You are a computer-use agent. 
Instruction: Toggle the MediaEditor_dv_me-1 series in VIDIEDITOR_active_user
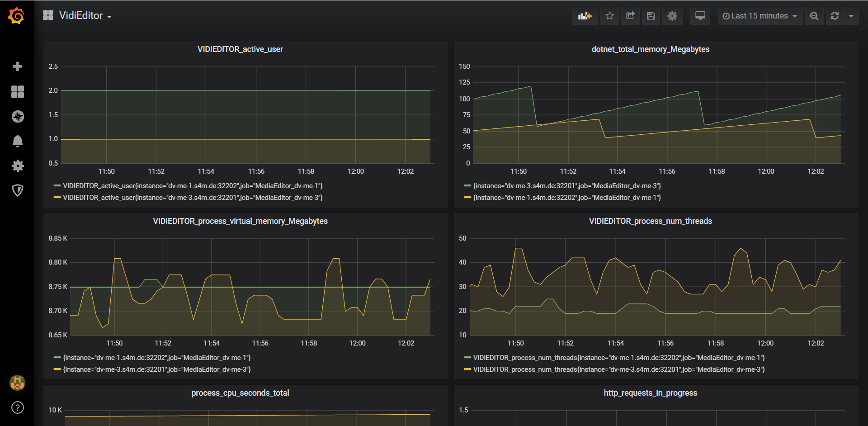coord(192,185)
